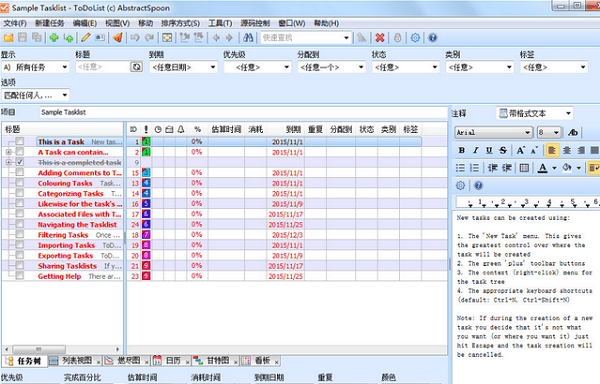
Task: Open the 工具(T) menu
Action: [220, 23]
